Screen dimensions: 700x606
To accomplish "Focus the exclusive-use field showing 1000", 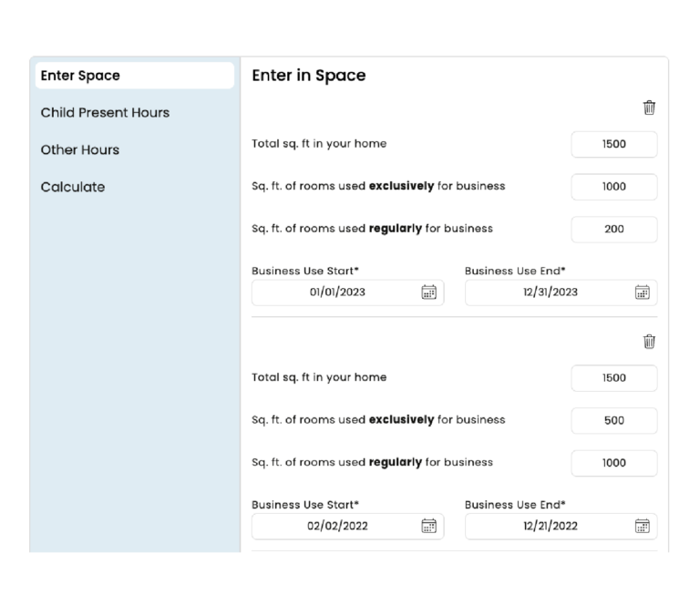I will [613, 187].
